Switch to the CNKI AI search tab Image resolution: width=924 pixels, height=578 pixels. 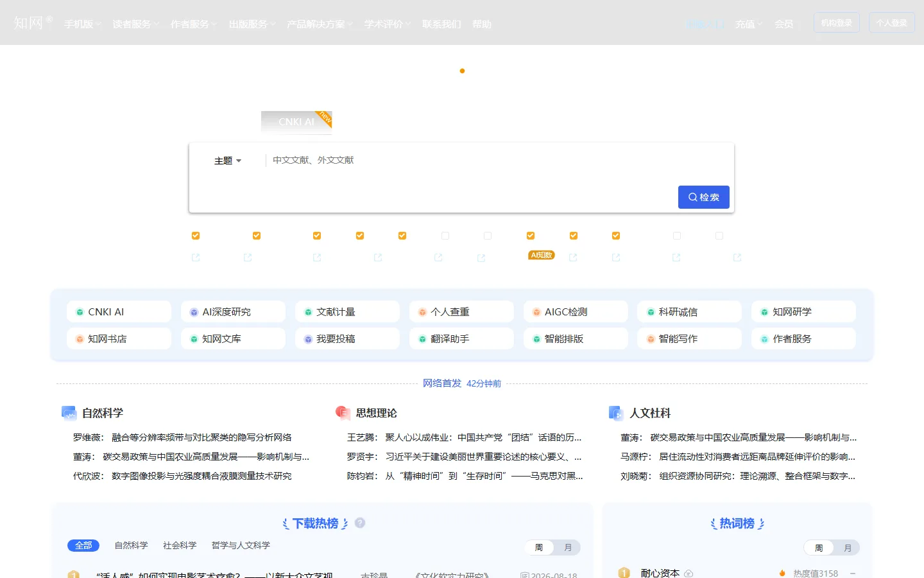click(296, 121)
